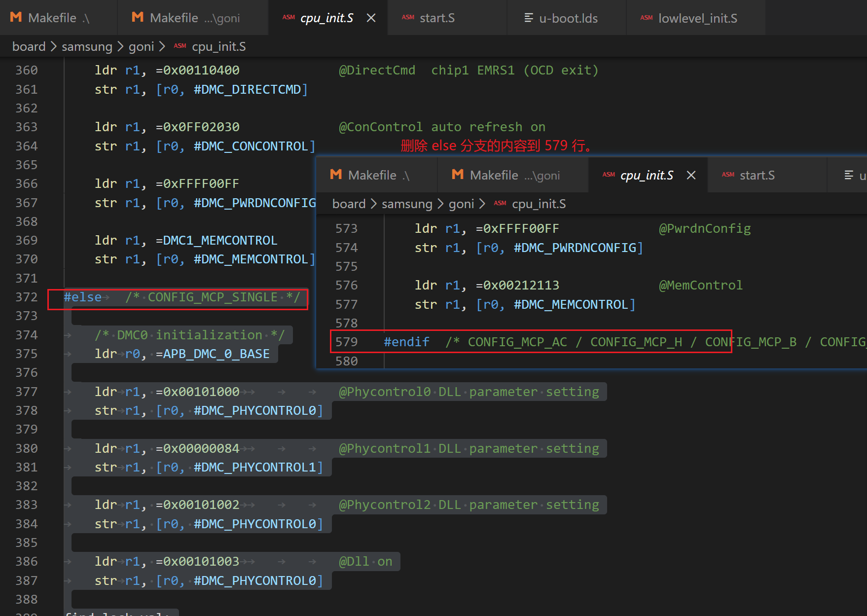Screen dimensions: 867x616
Task: Click '=0x00000084' on line 380
Action: 198,448
